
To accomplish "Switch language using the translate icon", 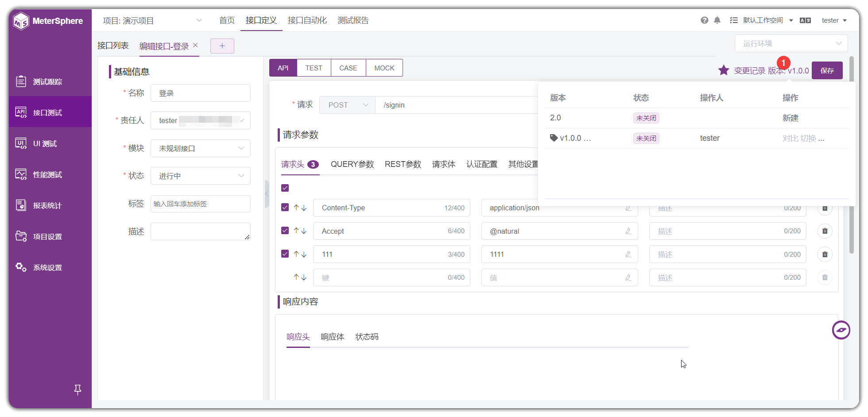I will 805,20.
